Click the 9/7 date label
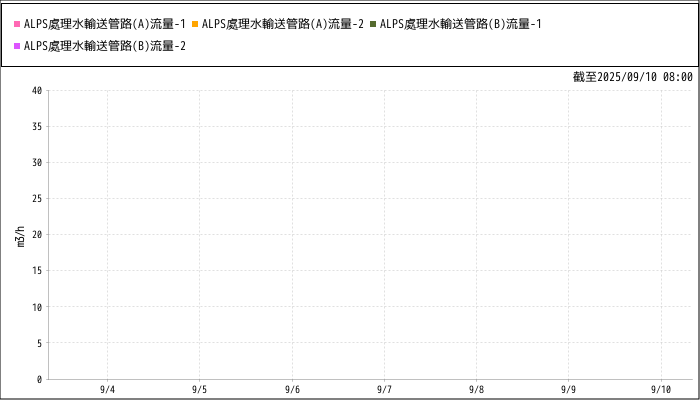Screen dimensions: 700x400 (x=384, y=390)
